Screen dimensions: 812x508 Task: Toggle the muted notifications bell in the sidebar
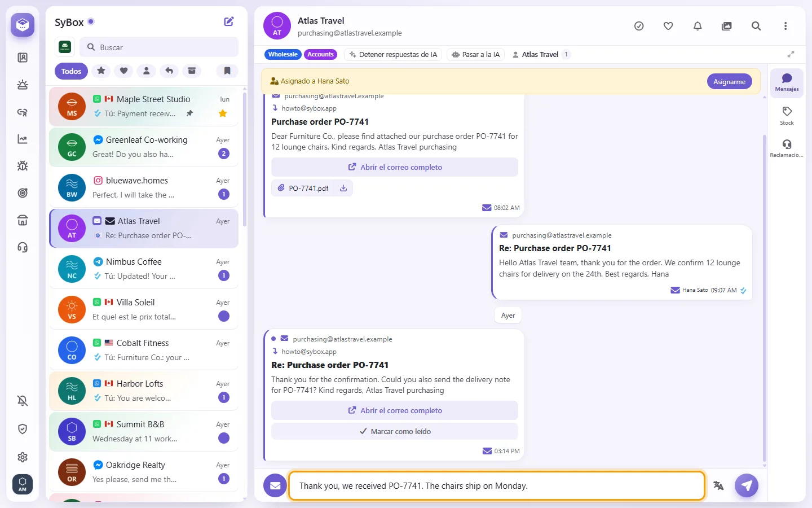[23, 401]
